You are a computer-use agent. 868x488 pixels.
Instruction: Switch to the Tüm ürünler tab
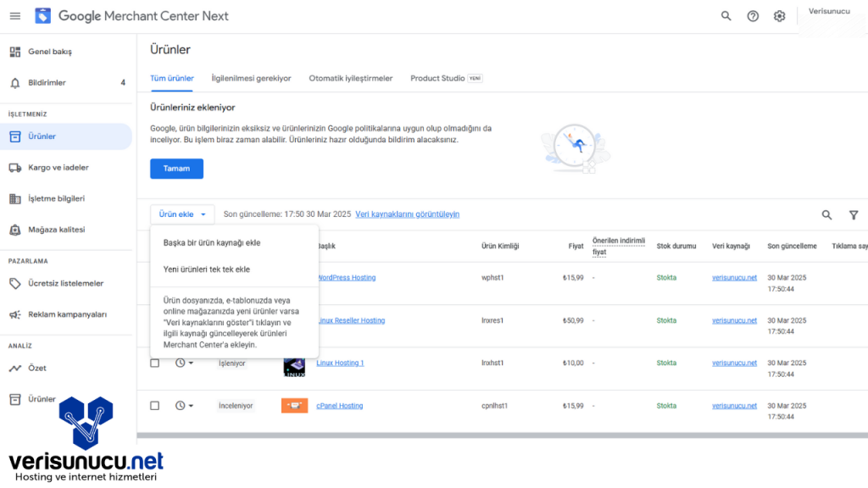pyautogui.click(x=171, y=79)
